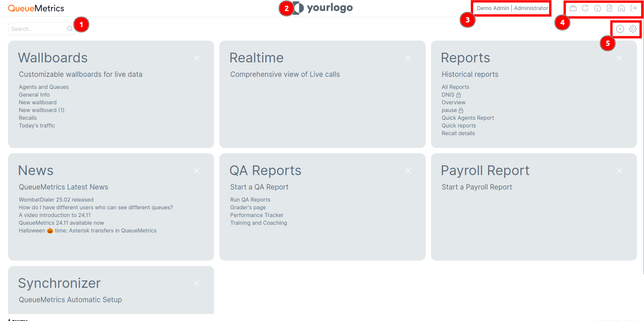Click the QueueMetrics Automatic Setup text
The image size is (644, 321).
pyautogui.click(x=70, y=300)
